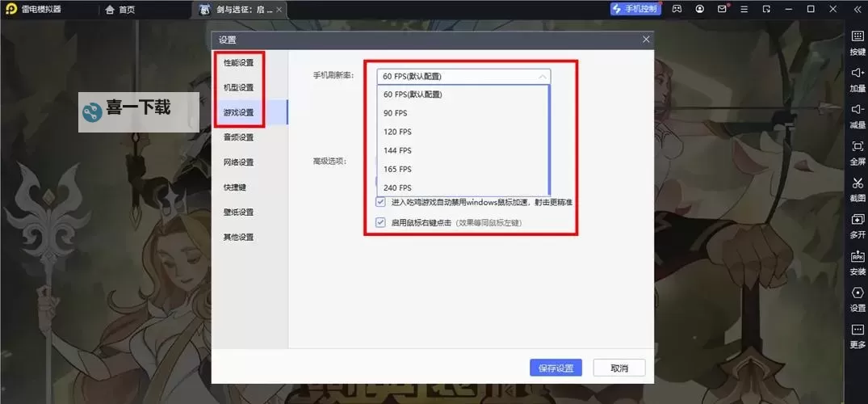This screenshot has width=868, height=404.
Task: Take a screenshot with 截图 scissors
Action: [858, 189]
